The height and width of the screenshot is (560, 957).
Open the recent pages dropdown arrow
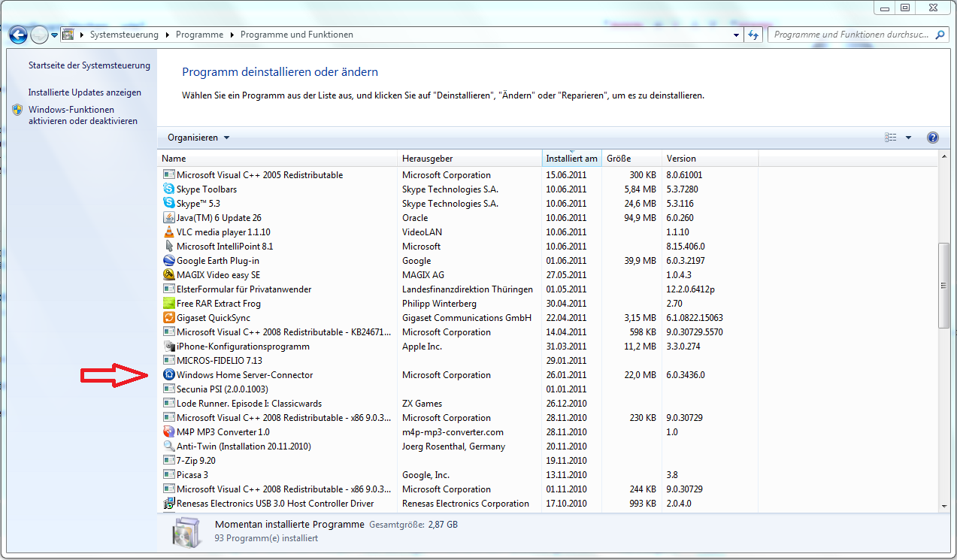tap(54, 35)
